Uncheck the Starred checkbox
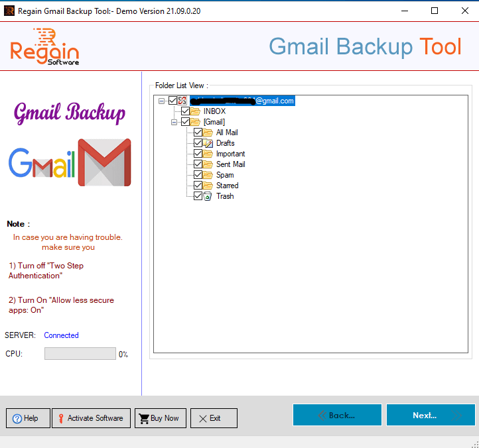The height and width of the screenshot is (448, 479). pyautogui.click(x=198, y=186)
